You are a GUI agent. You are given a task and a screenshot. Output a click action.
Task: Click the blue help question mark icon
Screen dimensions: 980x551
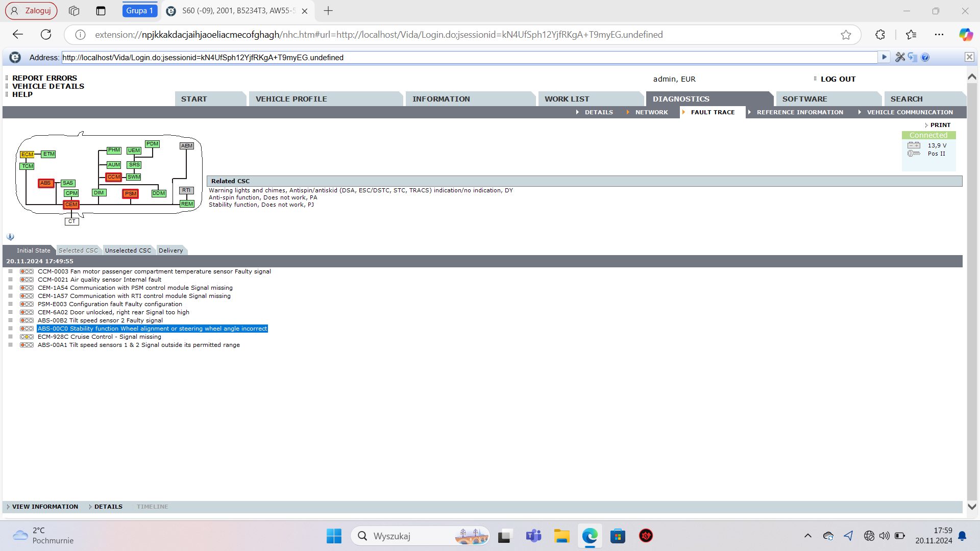click(925, 57)
